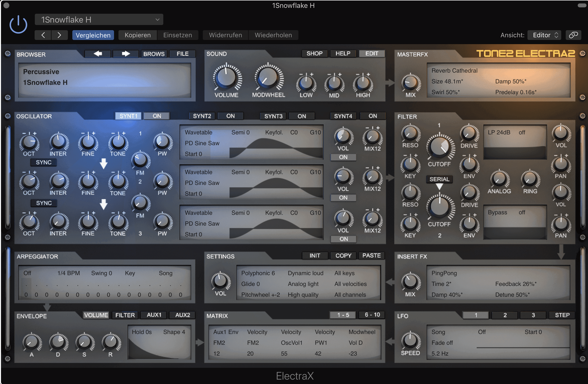
Task: Click the envelope A attack knob
Action: pyautogui.click(x=32, y=342)
